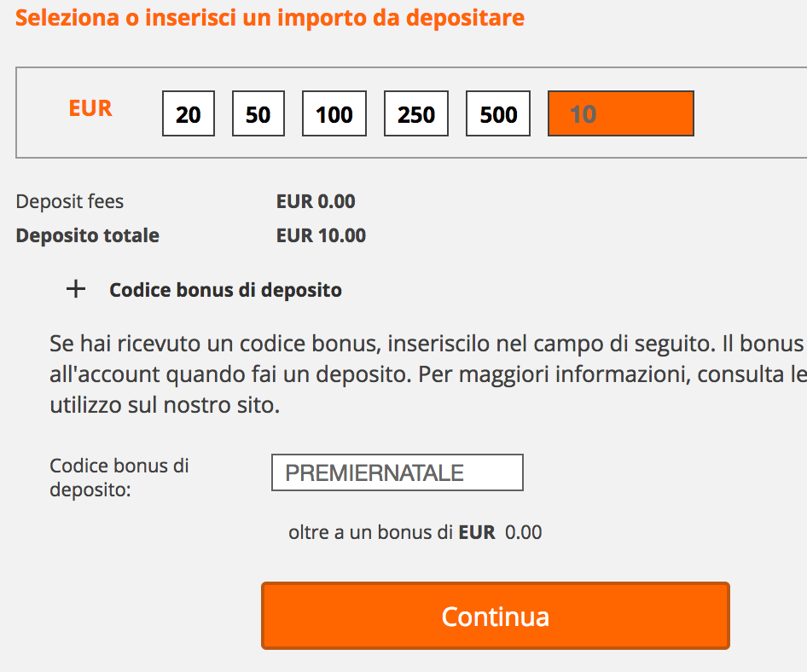The width and height of the screenshot is (807, 672).
Task: Toggle the Codice bonus di deposito section heading
Action: 225,290
